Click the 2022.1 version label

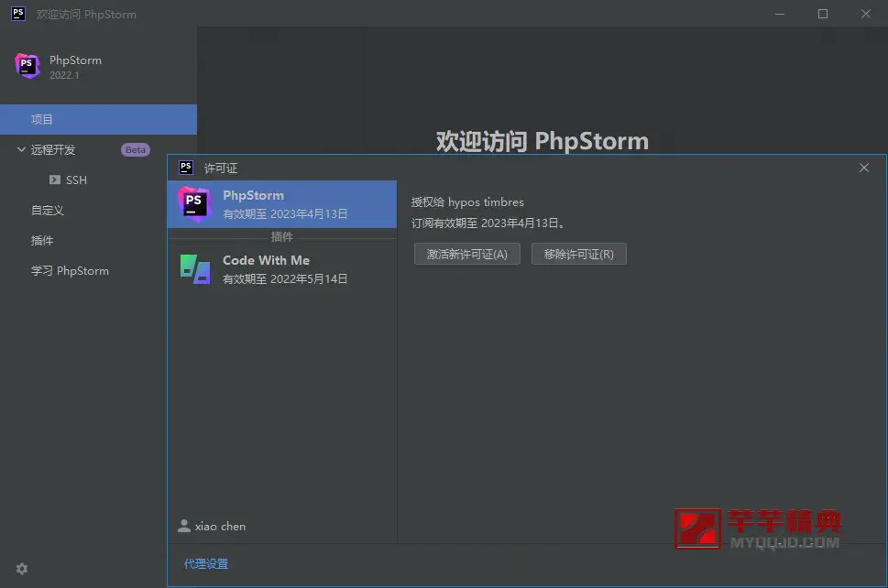[64, 75]
